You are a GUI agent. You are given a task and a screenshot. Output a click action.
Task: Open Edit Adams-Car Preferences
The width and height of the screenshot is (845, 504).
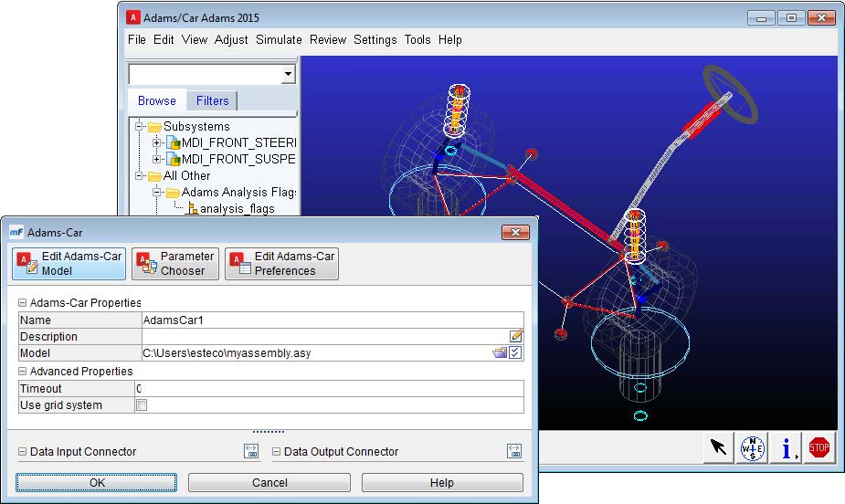coord(281,263)
